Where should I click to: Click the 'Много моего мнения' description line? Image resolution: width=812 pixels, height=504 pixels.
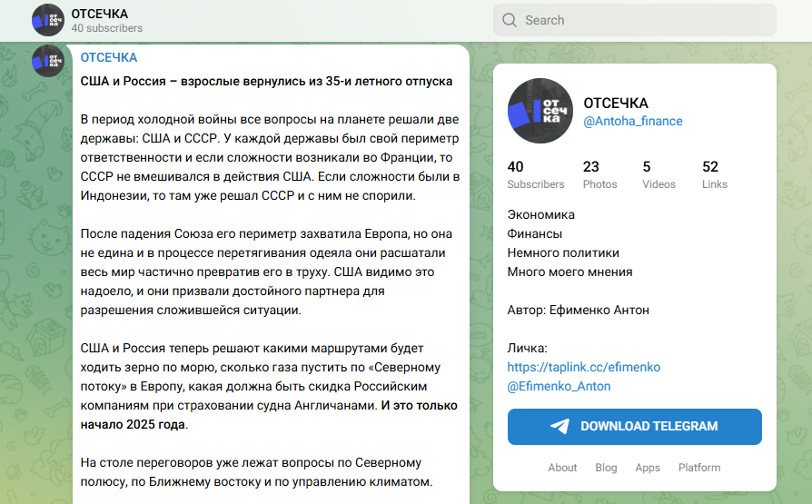pyautogui.click(x=569, y=272)
